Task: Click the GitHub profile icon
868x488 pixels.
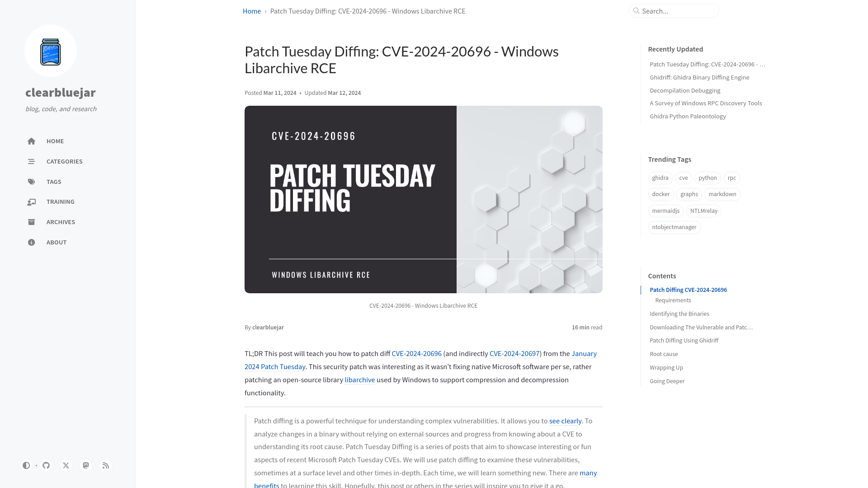Action: coord(46,465)
